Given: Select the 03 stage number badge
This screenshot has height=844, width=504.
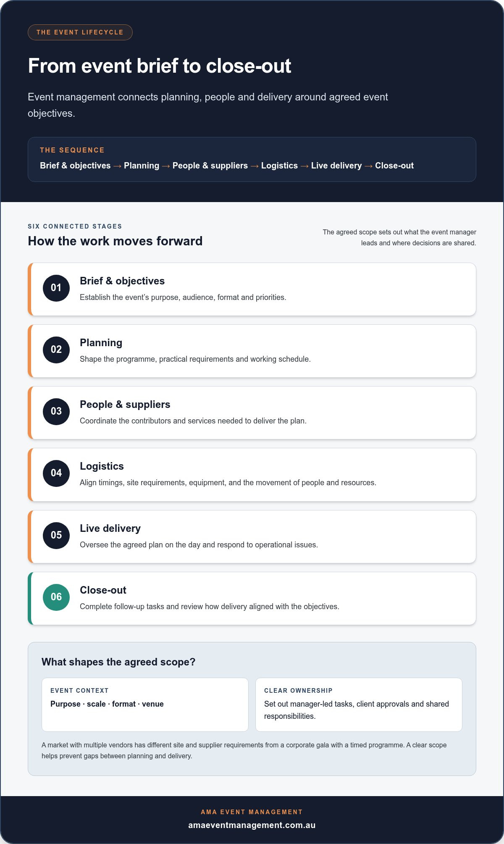Looking at the screenshot, I should (56, 412).
